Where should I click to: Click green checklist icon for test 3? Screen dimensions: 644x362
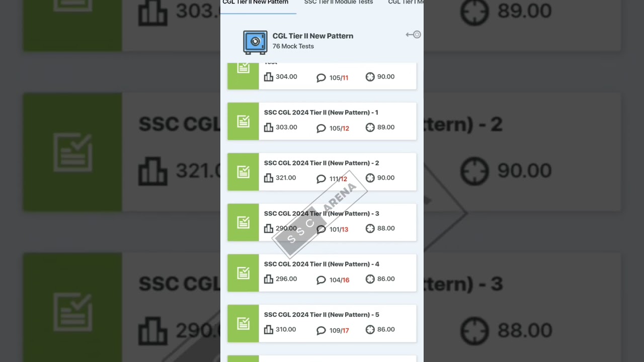click(x=243, y=222)
